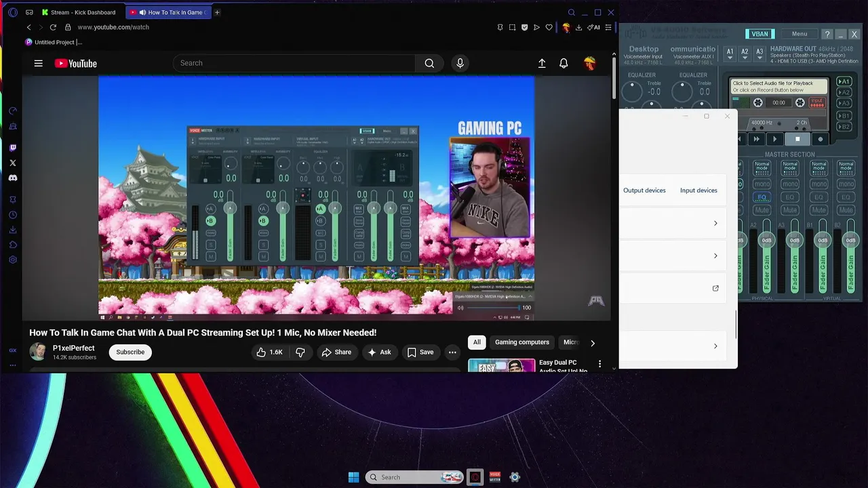Click the Ask button
This screenshot has width=868, height=488.
tap(379, 352)
